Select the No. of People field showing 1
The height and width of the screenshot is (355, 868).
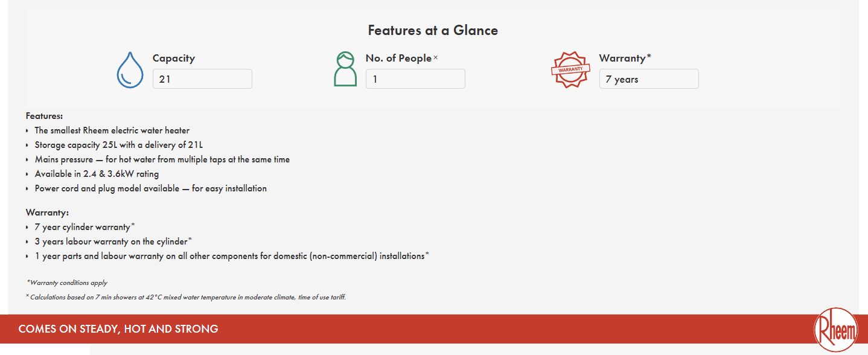[x=415, y=79]
